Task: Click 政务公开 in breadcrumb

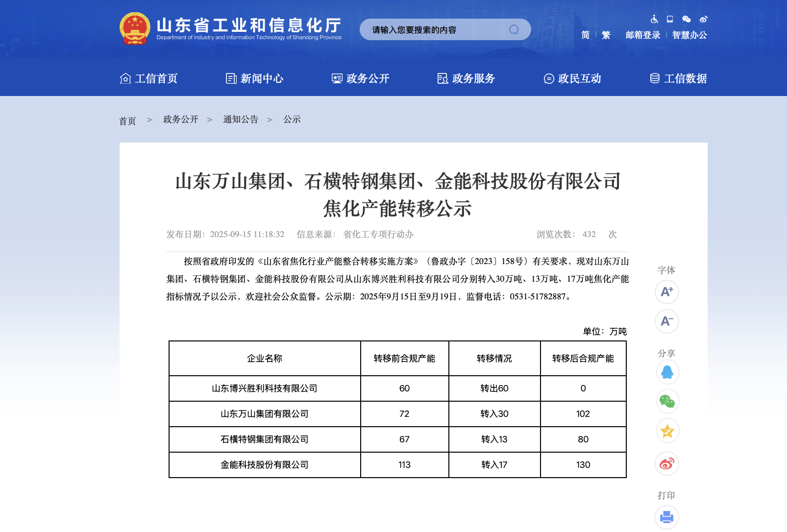Action: (x=181, y=119)
